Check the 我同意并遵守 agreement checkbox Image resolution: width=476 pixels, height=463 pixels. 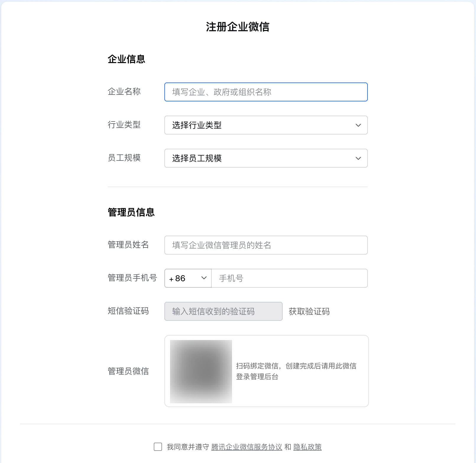pyautogui.click(x=158, y=447)
